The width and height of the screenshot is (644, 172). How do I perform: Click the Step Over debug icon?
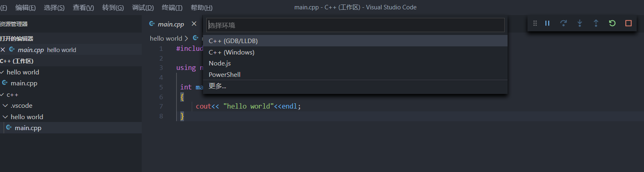(x=564, y=24)
